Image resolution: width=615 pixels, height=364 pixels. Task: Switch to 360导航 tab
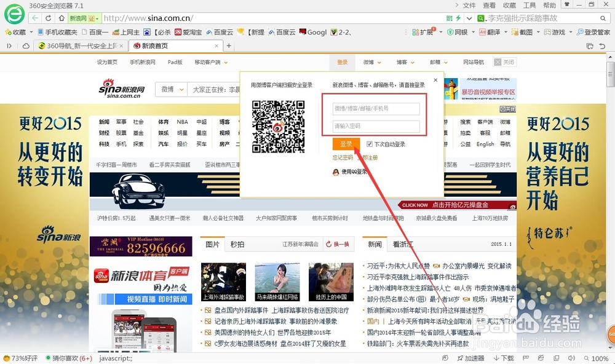click(81, 46)
